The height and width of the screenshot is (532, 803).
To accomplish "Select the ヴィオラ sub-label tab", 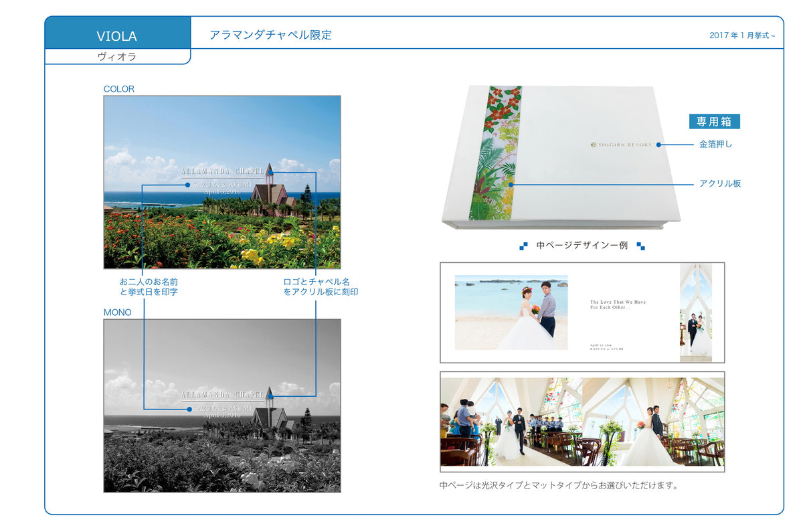I will point(117,57).
